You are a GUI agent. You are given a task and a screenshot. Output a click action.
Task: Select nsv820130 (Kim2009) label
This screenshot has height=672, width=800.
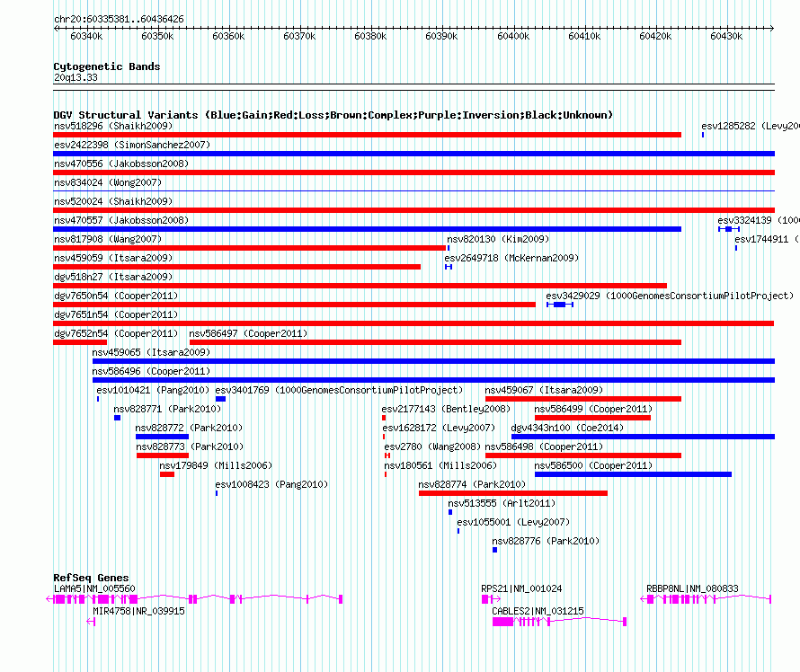pos(498,239)
